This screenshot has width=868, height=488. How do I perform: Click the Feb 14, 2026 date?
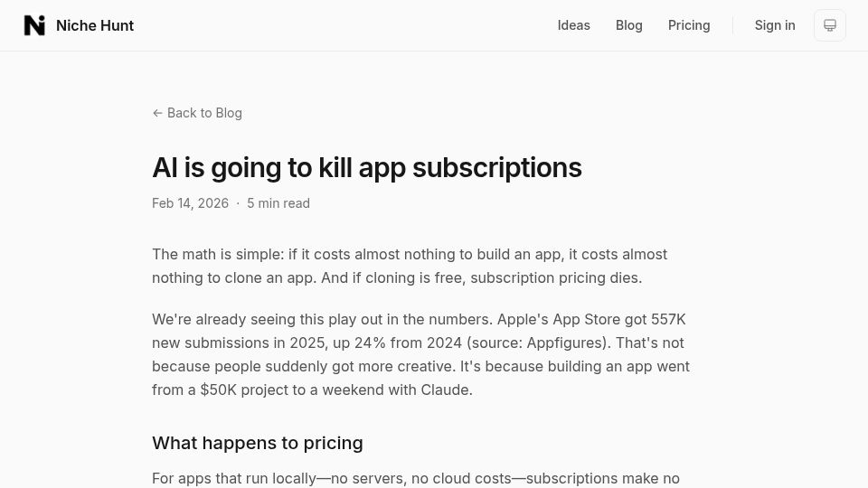(x=191, y=203)
